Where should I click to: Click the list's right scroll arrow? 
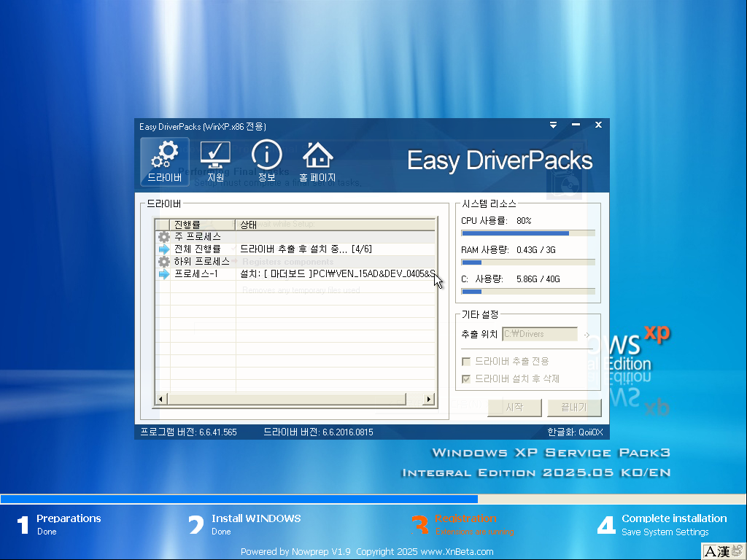(x=429, y=399)
